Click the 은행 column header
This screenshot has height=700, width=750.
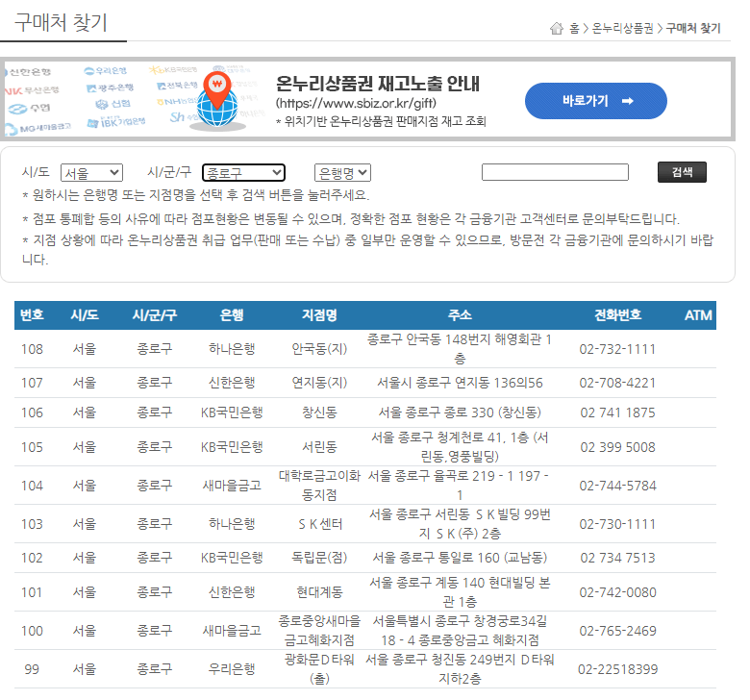tap(232, 315)
